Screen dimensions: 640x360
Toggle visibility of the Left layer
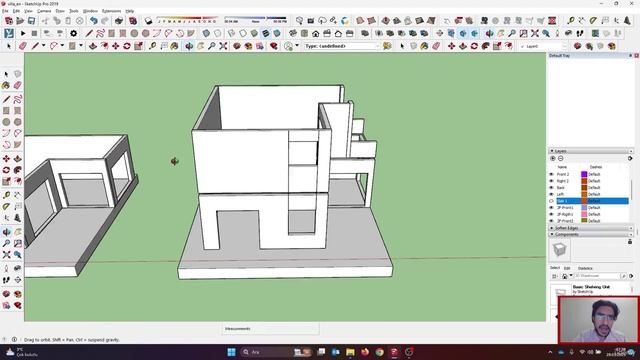point(551,194)
